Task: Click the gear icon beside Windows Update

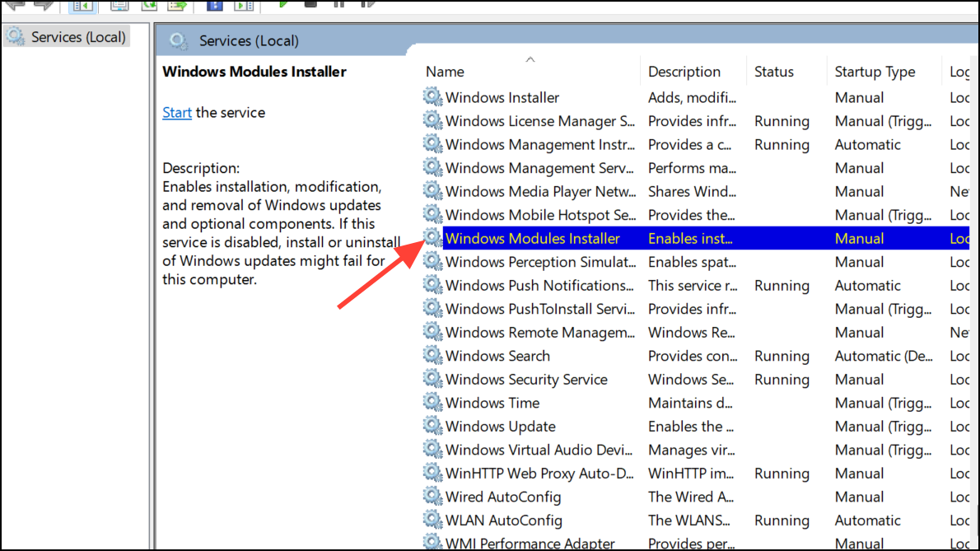Action: (x=432, y=426)
